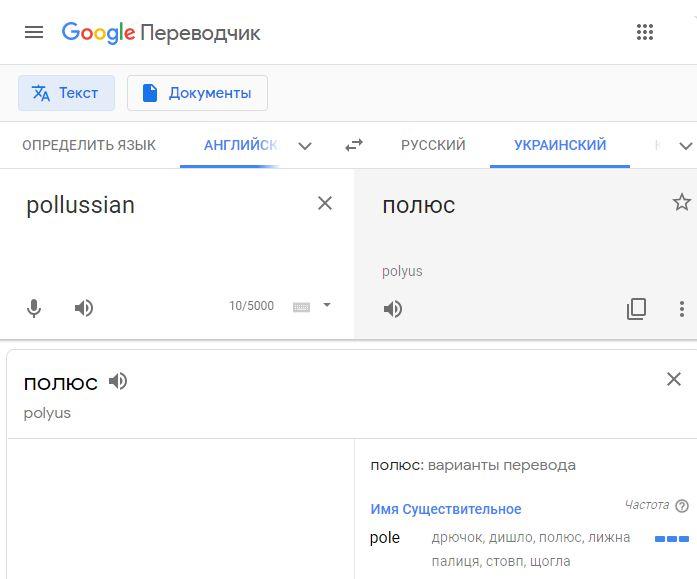Copy the translation to clipboard

pyautogui.click(x=636, y=309)
